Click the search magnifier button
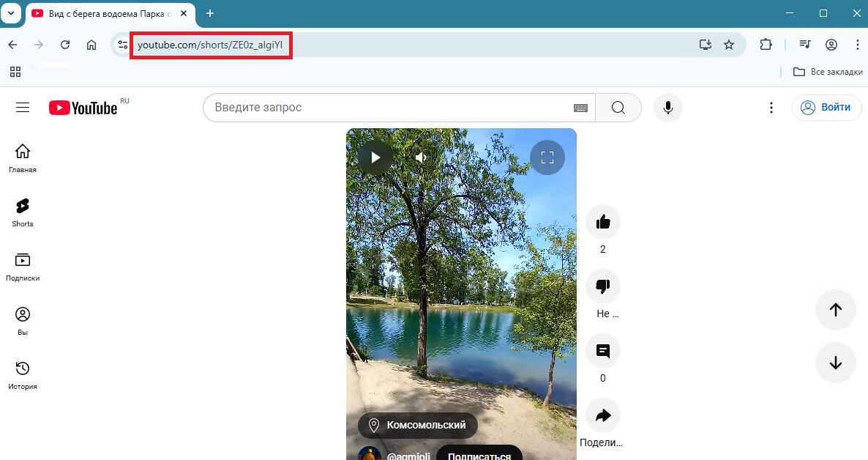The height and width of the screenshot is (460, 868). tap(618, 108)
